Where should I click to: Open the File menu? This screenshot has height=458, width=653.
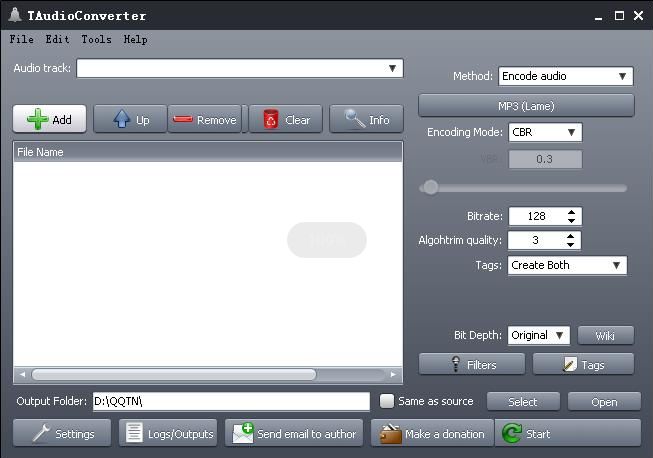(x=22, y=39)
